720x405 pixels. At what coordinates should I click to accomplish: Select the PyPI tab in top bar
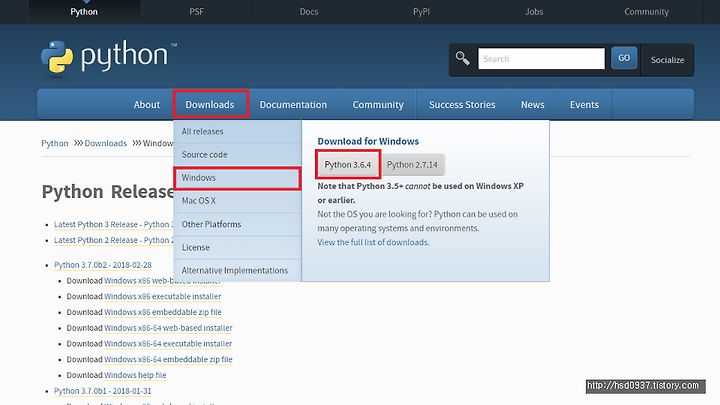click(x=421, y=11)
